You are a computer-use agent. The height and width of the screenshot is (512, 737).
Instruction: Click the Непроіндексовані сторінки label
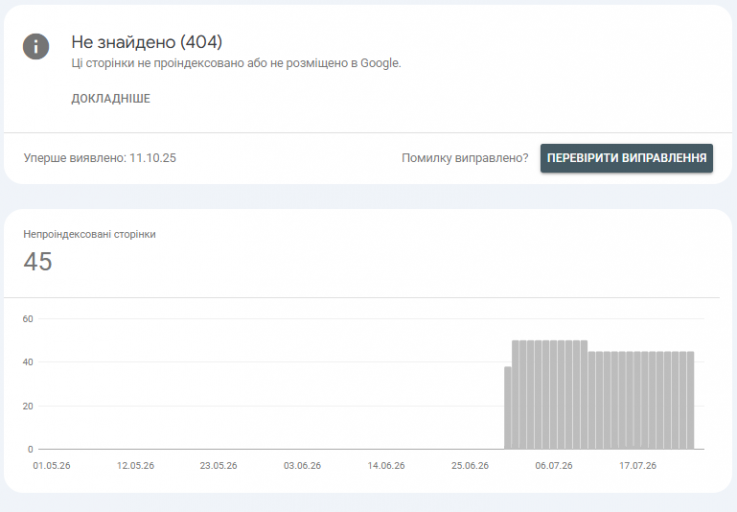tap(89, 234)
